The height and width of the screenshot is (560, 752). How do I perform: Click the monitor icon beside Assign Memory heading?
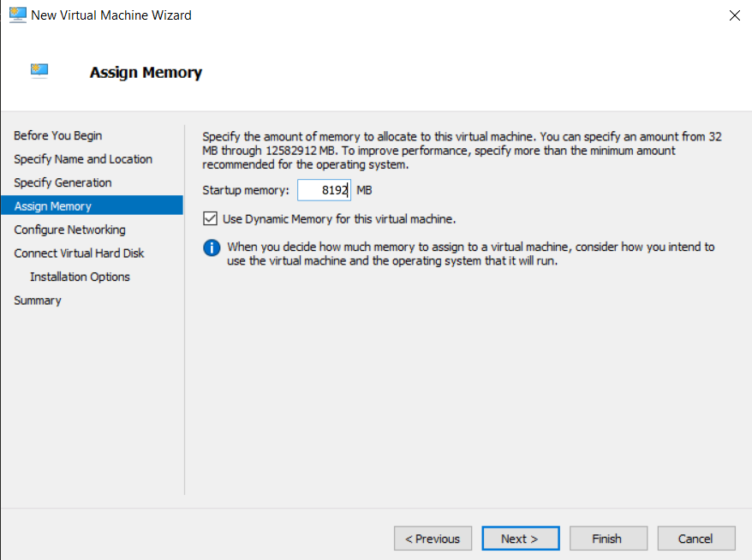click(x=39, y=70)
